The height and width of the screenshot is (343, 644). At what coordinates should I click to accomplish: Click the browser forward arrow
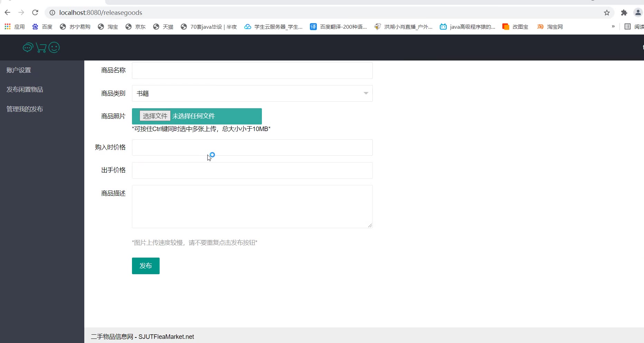click(x=21, y=12)
